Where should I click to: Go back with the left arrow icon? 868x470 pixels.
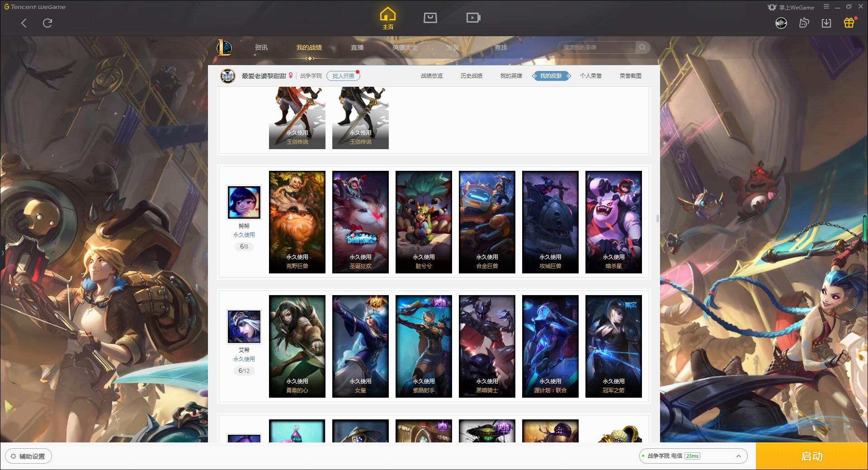click(24, 23)
